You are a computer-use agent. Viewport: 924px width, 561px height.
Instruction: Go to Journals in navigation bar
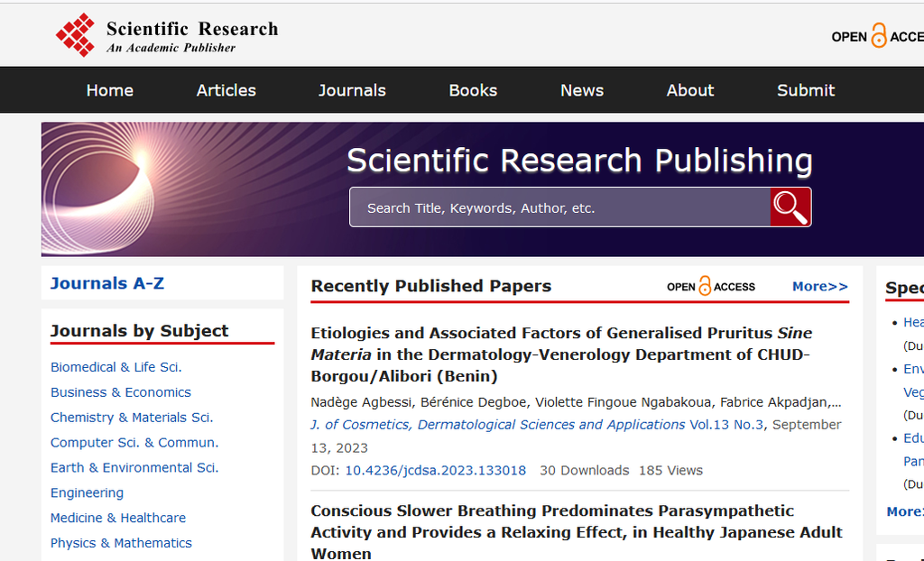pyautogui.click(x=352, y=90)
